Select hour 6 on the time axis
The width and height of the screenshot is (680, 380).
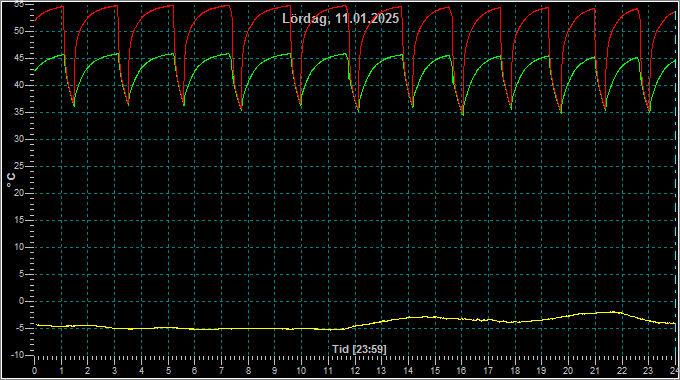194,371
